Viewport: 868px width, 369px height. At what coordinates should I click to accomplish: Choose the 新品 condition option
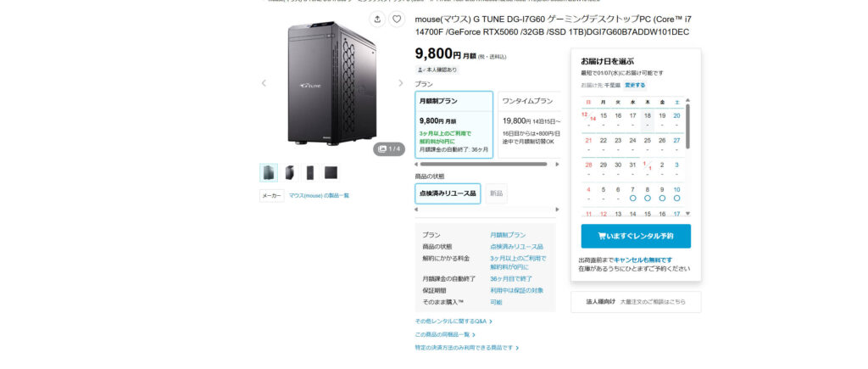(496, 194)
